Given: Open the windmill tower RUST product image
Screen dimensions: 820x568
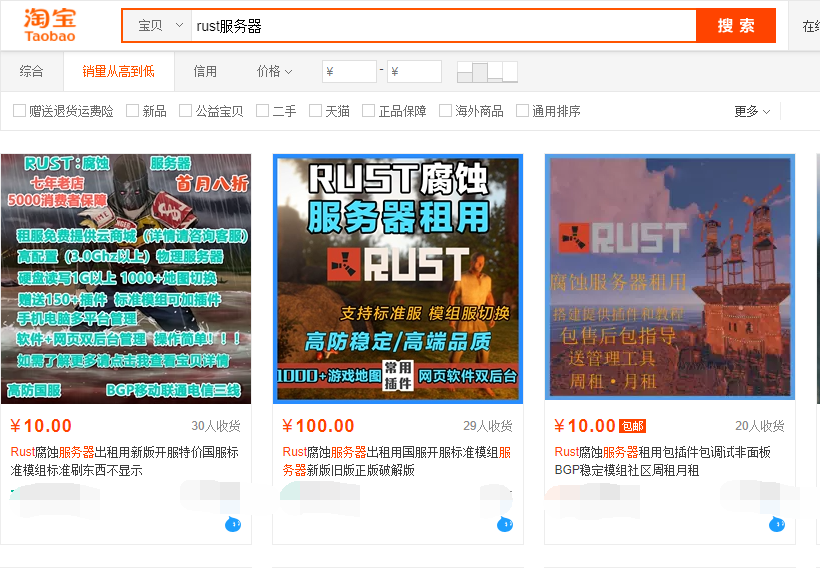Looking at the screenshot, I should pyautogui.click(x=670, y=277).
